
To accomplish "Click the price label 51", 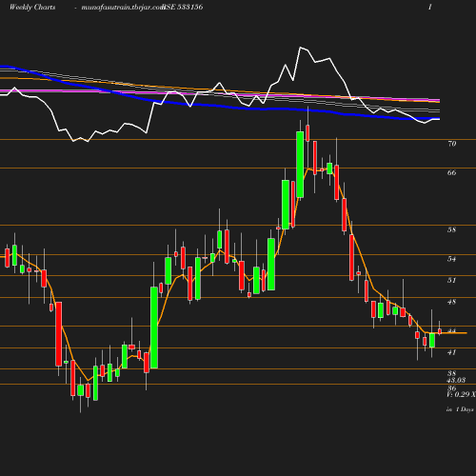I will 452,280.
